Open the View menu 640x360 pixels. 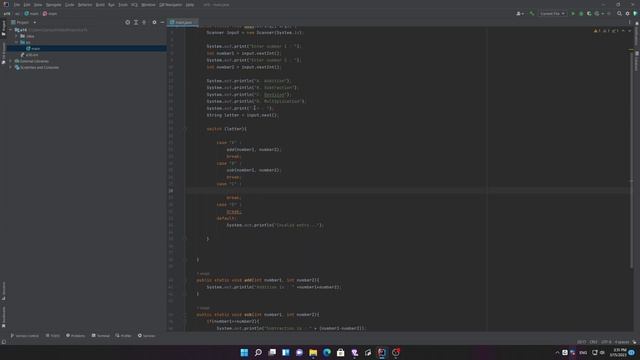38,5
